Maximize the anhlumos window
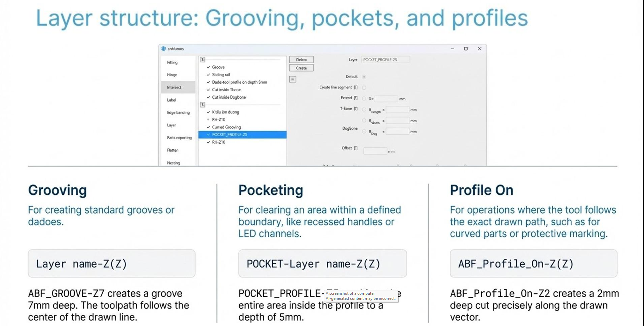Viewport: 644px width, 326px height. (466, 49)
